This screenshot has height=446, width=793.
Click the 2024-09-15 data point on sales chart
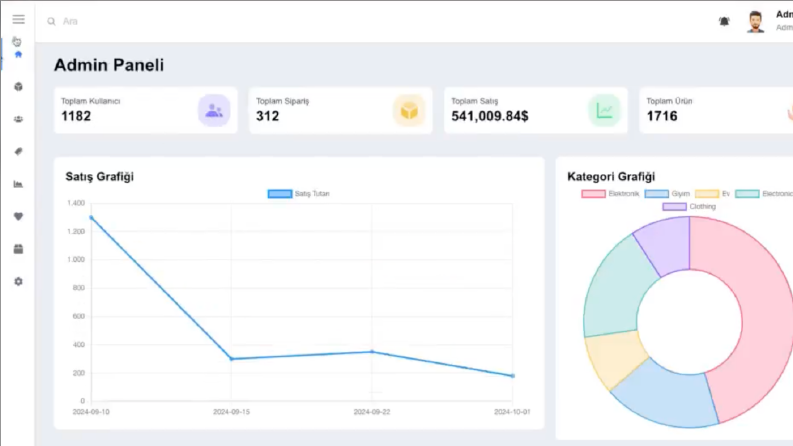click(x=232, y=359)
